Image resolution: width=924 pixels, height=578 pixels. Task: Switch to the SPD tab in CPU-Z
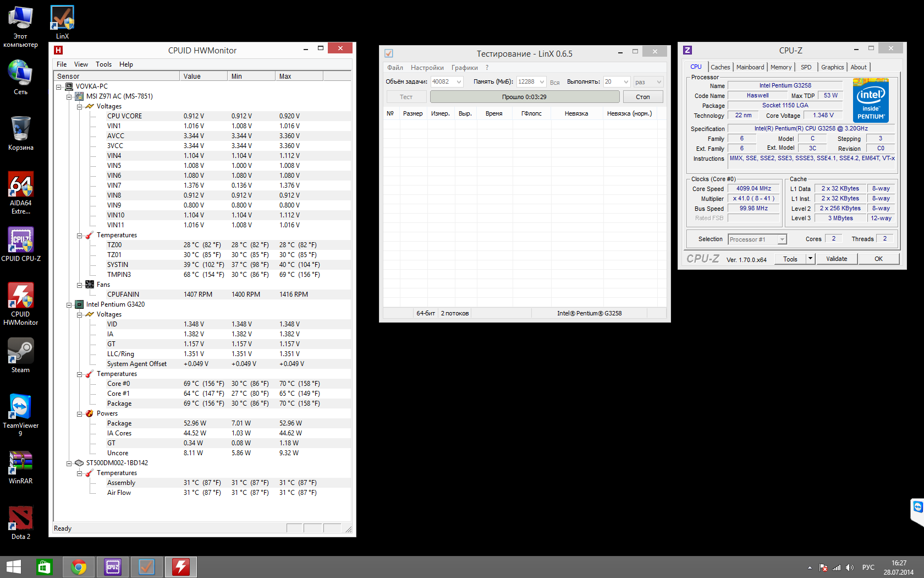(806, 67)
